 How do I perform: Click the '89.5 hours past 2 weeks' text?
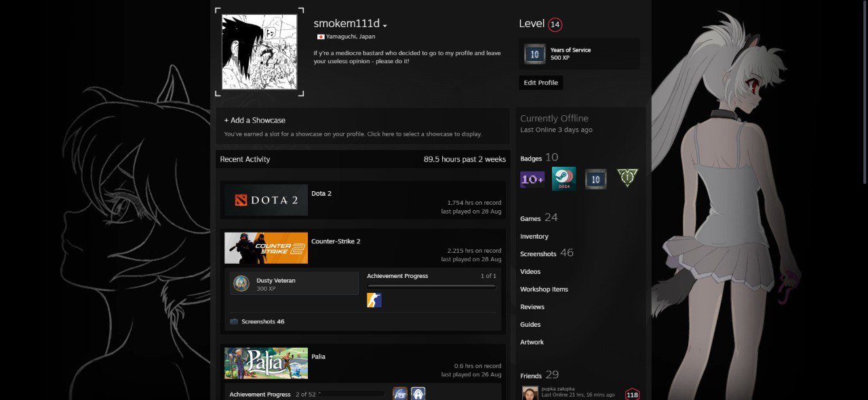465,159
